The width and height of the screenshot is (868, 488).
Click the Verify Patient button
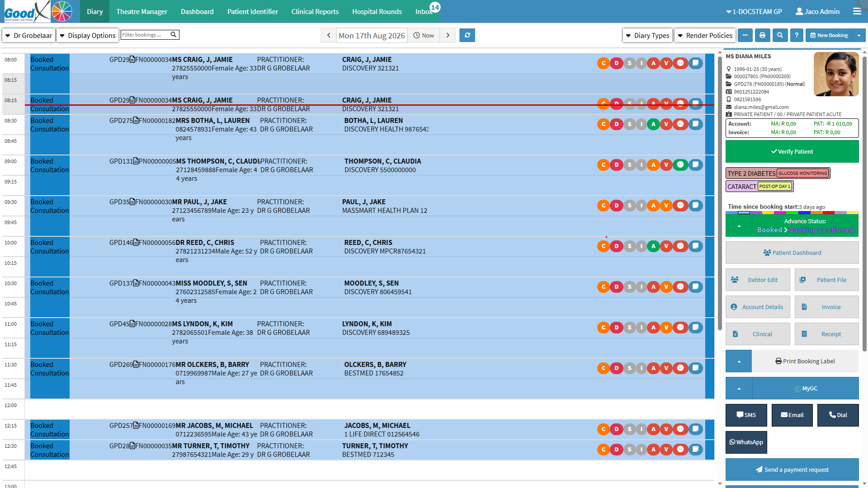[x=792, y=151]
